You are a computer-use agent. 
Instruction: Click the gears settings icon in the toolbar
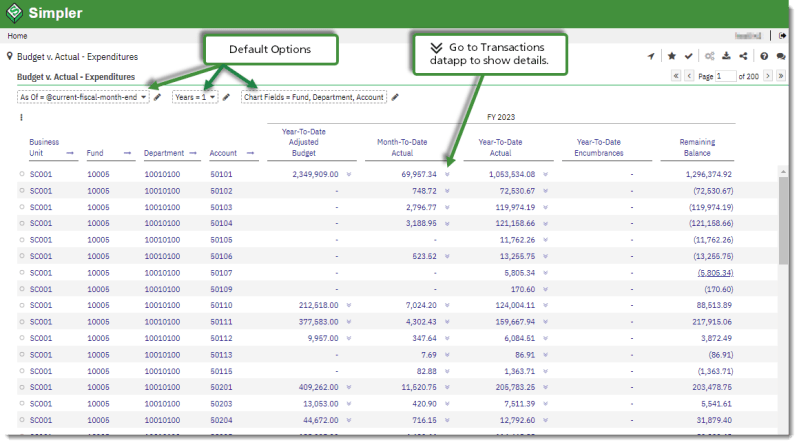[x=709, y=56]
